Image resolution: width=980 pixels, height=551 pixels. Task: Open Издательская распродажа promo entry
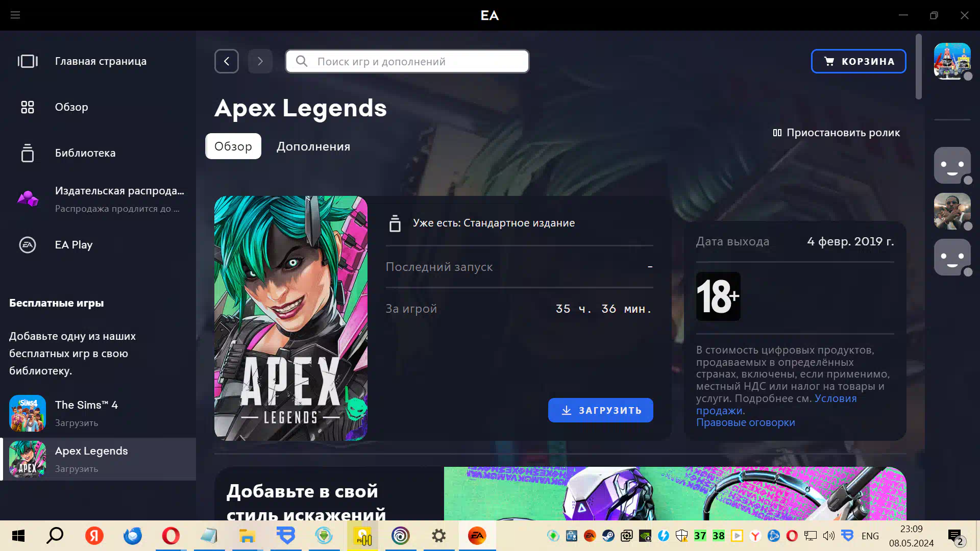coord(98,199)
